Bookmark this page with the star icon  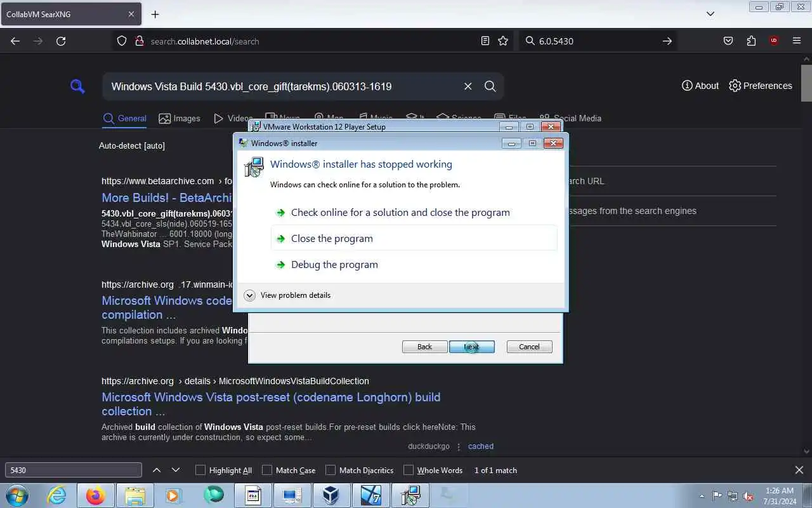[503, 41]
